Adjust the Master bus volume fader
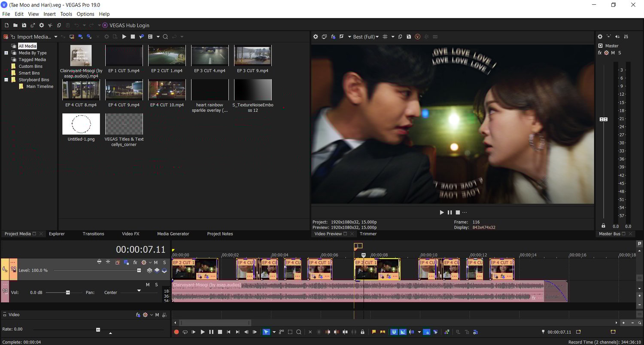The image size is (644, 345). pos(604,119)
